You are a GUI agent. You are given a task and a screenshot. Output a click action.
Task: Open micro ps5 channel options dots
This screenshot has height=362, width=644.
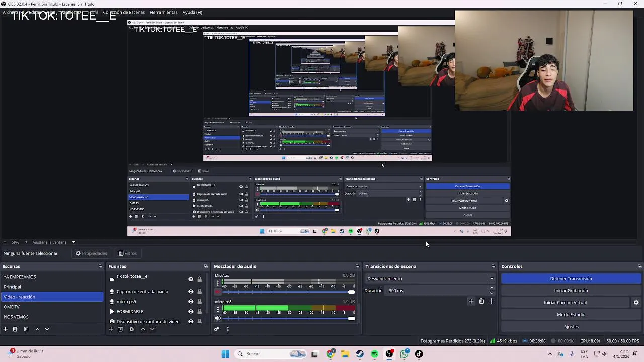pos(218,310)
